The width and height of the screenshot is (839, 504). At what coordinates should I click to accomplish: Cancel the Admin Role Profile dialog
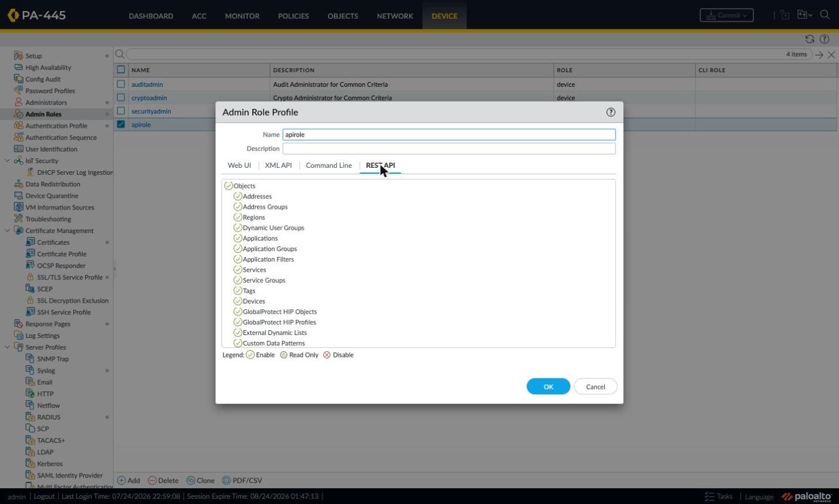[595, 387]
